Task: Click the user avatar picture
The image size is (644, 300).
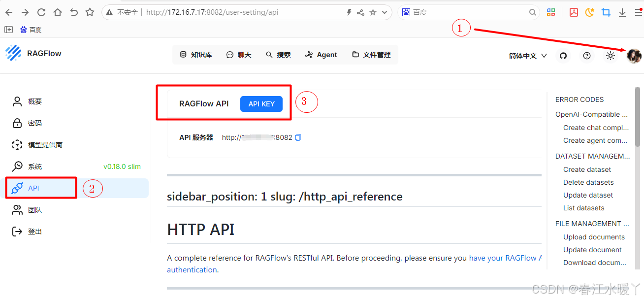Action: point(634,56)
